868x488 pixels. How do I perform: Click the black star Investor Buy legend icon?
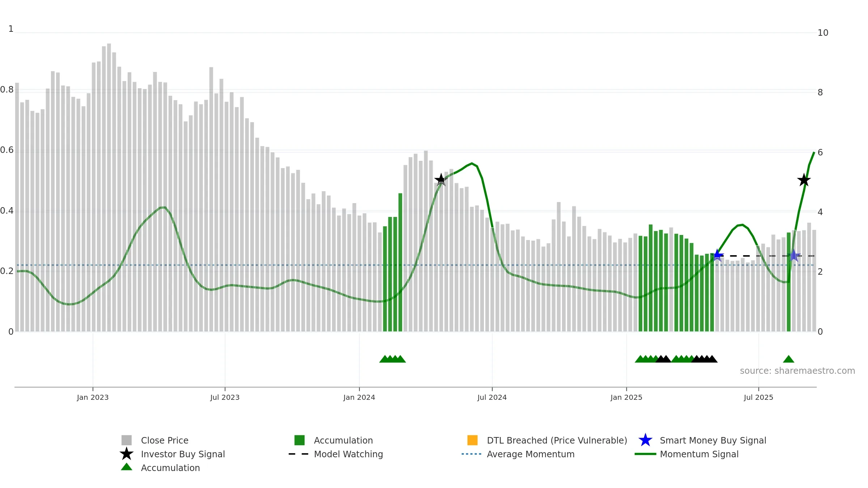127,454
